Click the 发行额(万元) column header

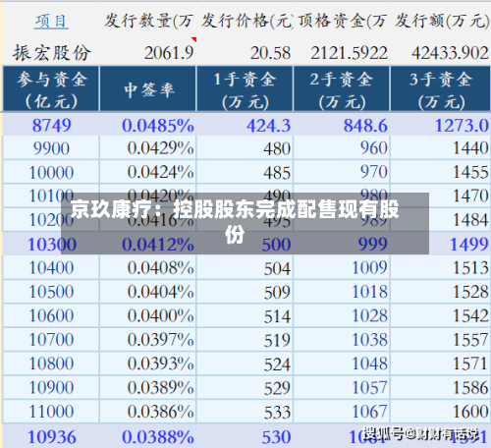[441, 22]
